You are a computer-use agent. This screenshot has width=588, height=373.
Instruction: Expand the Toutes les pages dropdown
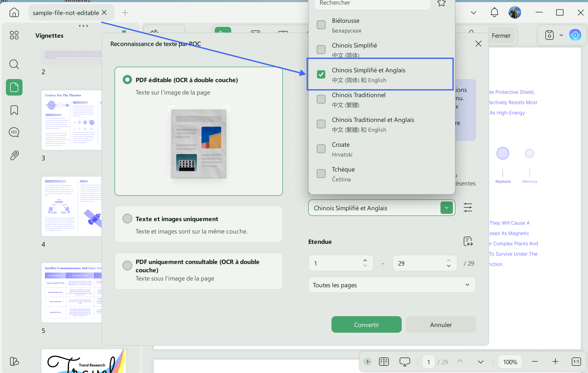(392, 285)
